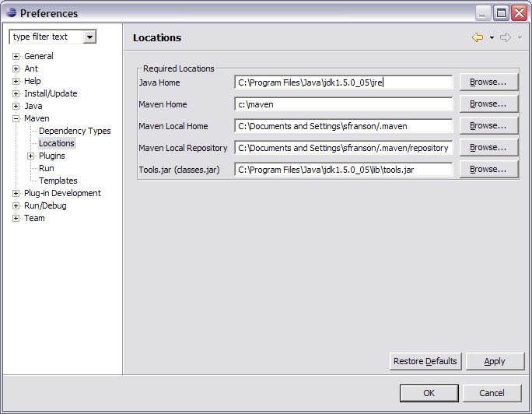Browse for Java Home location
This screenshot has height=414, width=532.
coord(488,82)
